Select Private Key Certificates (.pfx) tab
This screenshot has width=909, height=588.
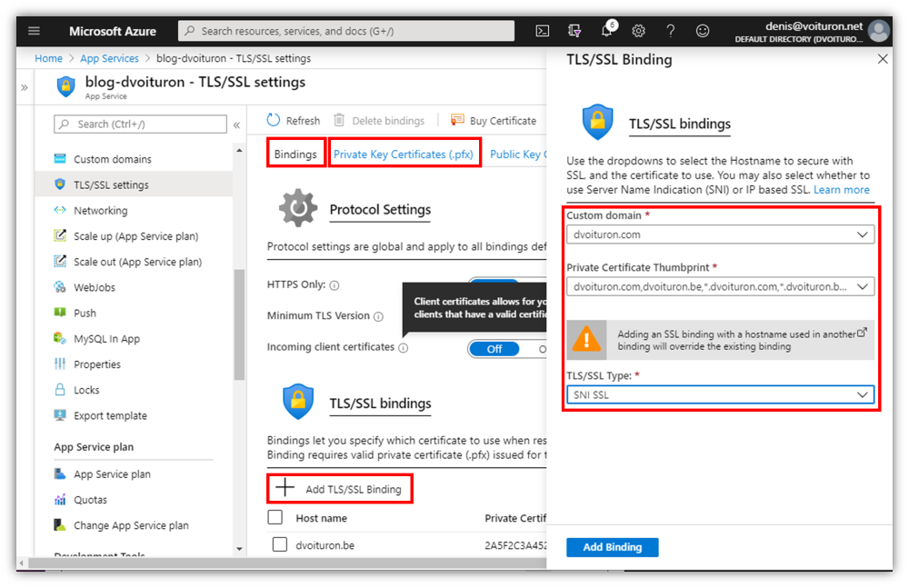[x=404, y=154]
